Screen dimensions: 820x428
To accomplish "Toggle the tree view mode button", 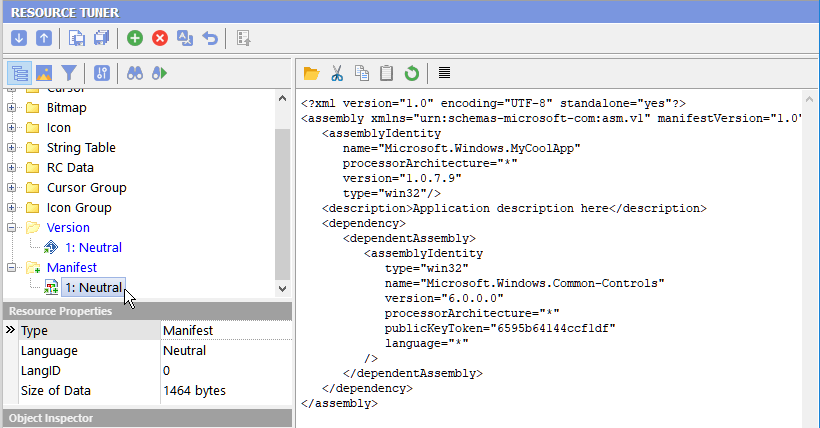I will point(19,73).
